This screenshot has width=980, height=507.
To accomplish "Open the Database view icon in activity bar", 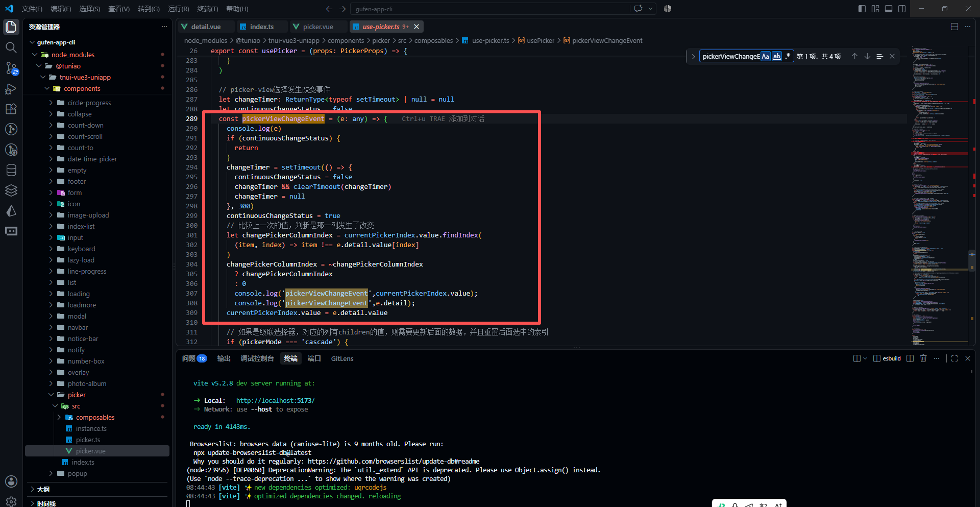I will point(11,170).
